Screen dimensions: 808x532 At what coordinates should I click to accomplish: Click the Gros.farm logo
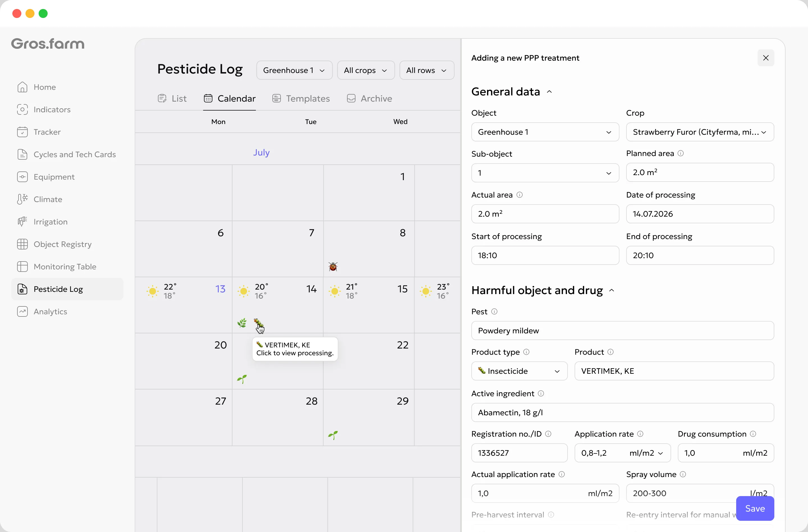tap(47, 44)
